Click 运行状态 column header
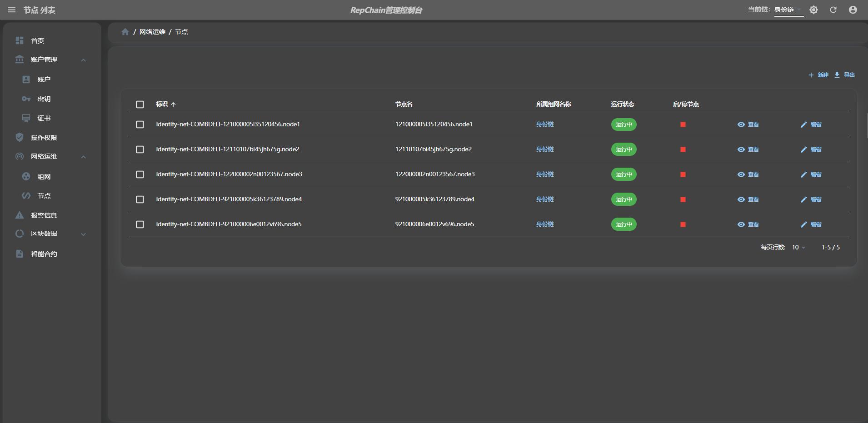 623,104
